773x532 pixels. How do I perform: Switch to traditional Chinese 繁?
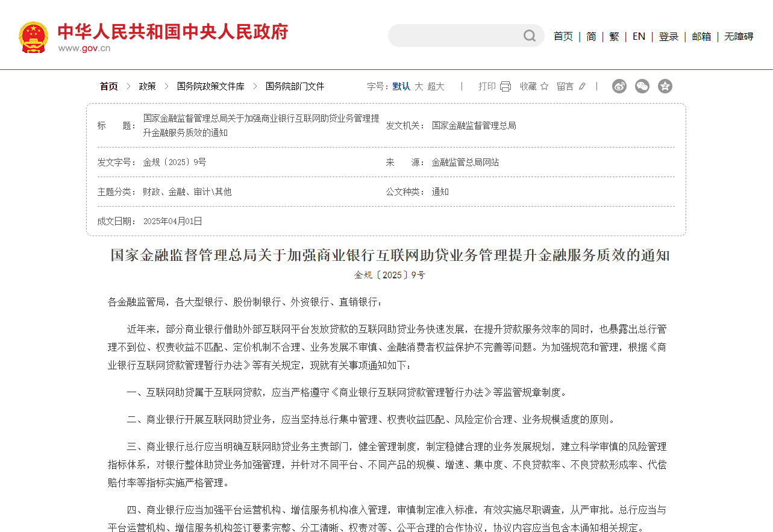614,37
